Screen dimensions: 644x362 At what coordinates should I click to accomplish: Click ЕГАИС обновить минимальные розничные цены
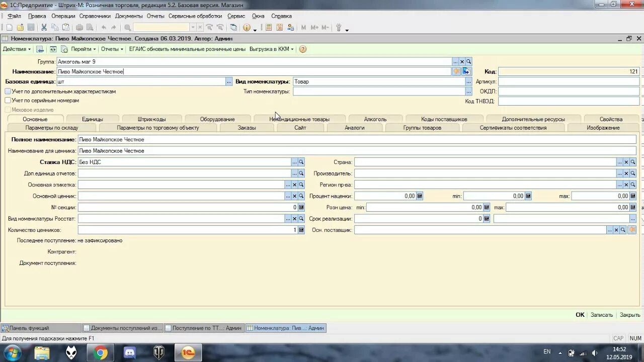point(187,49)
